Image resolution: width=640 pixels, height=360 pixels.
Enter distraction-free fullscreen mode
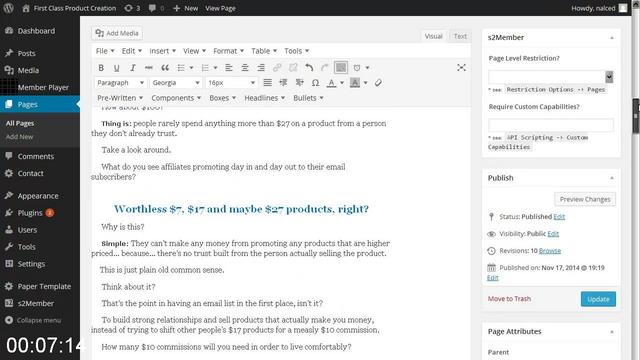click(461, 68)
